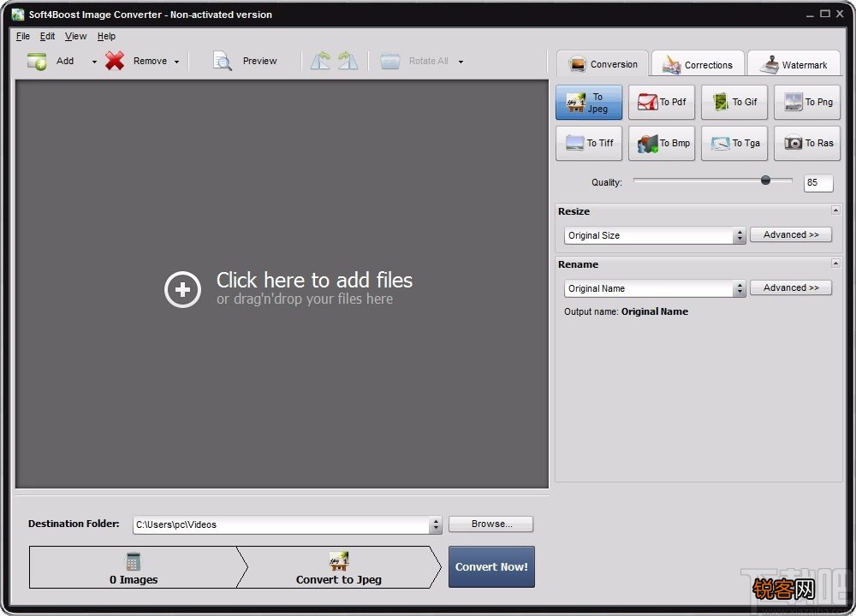Viewport: 856px width, 616px height.
Task: Select the To Bmp format
Action: pos(662,143)
